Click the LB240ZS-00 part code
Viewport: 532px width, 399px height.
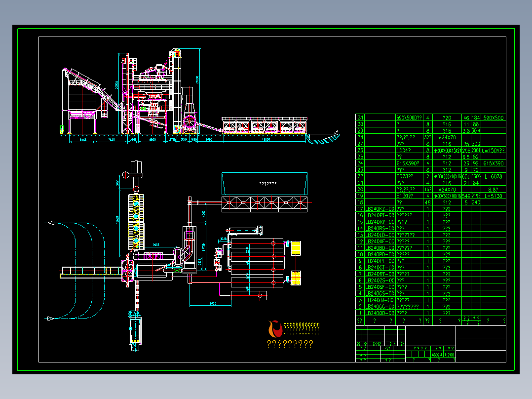tap(380, 280)
